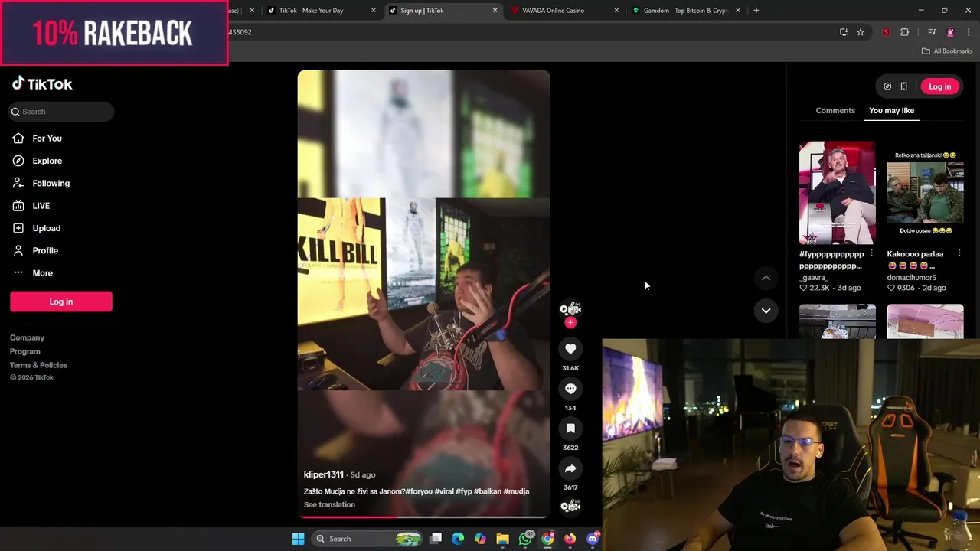Open the #fypppp recommended video thumbnail
980x551 pixels.
pyautogui.click(x=838, y=193)
